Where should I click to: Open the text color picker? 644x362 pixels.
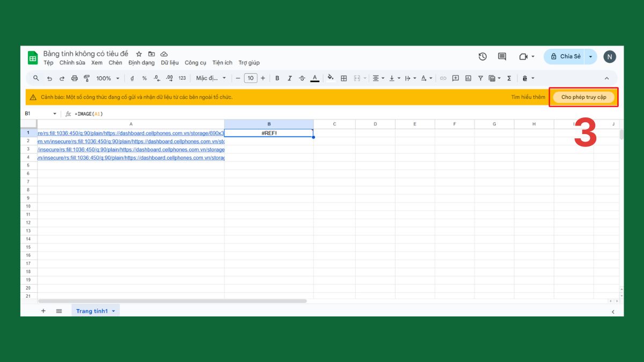point(315,78)
